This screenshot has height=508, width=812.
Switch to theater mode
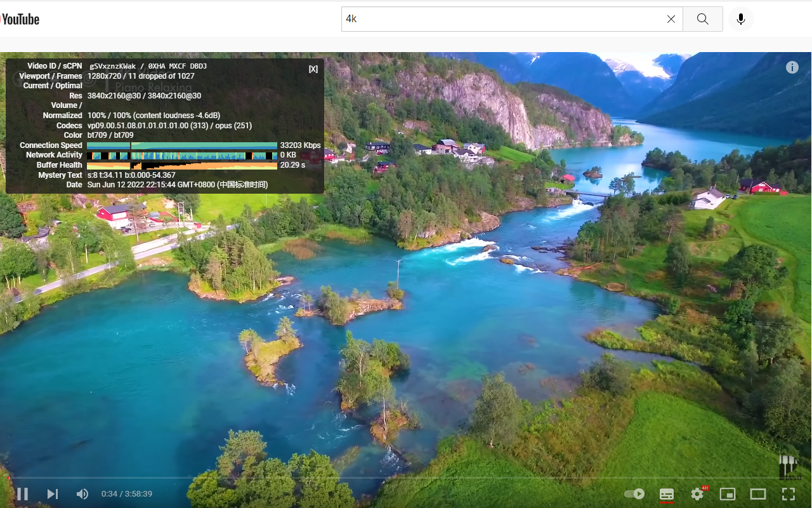pyautogui.click(x=758, y=493)
